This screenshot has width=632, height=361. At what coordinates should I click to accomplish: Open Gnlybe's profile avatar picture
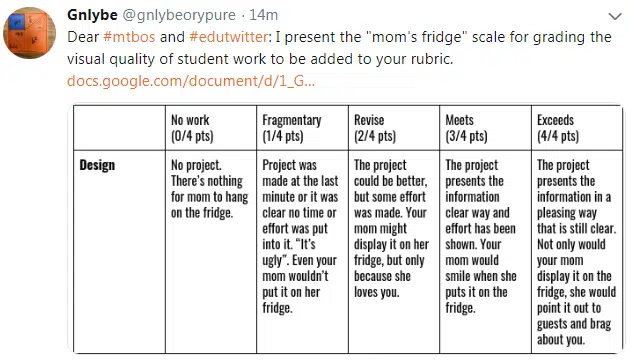29,33
